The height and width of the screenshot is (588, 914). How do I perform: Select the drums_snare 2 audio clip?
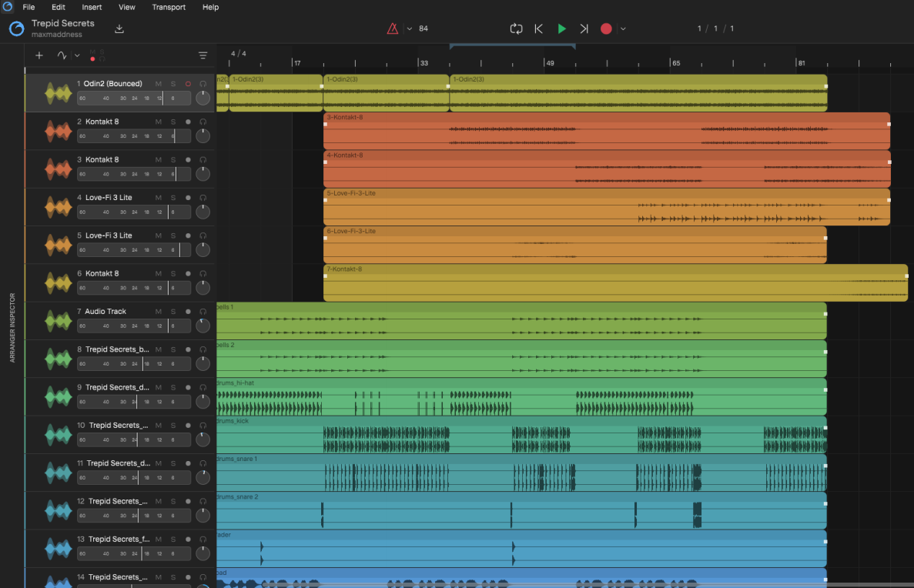click(522, 510)
